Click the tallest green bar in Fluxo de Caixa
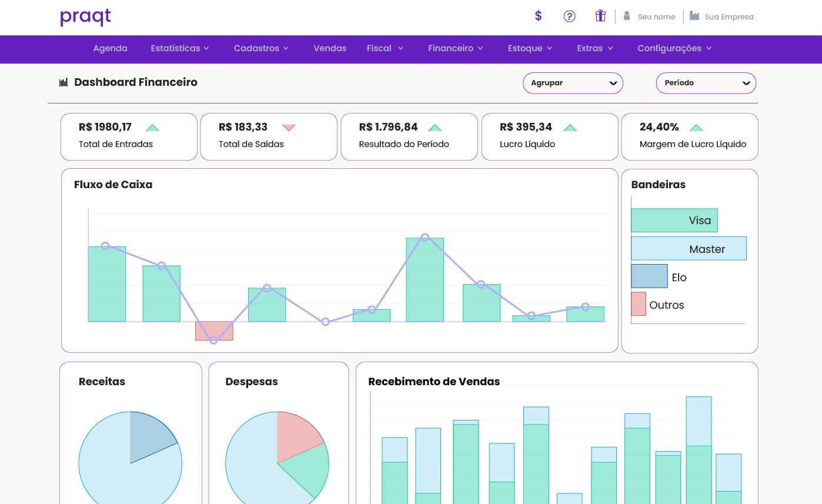Viewport: 822px width, 504px height. pyautogui.click(x=425, y=280)
